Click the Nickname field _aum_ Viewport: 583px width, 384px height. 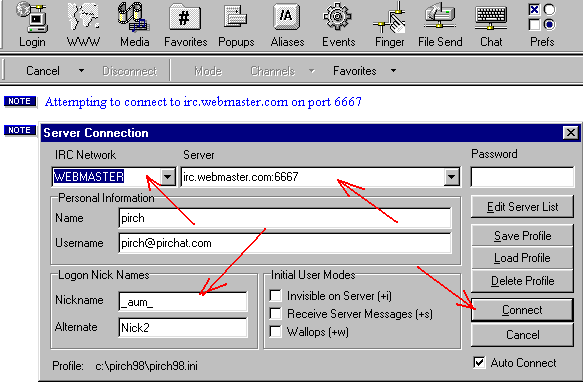[x=183, y=301]
